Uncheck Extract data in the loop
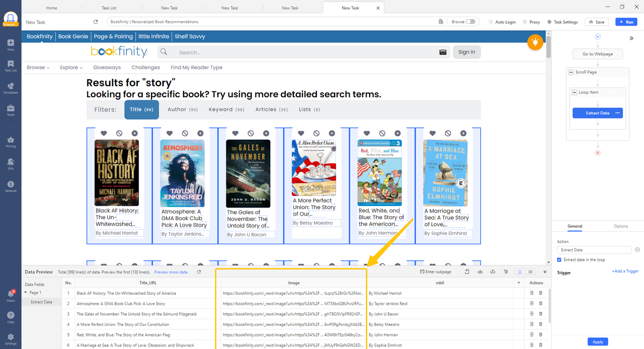Screen dimensions: 644x349 coord(559,260)
